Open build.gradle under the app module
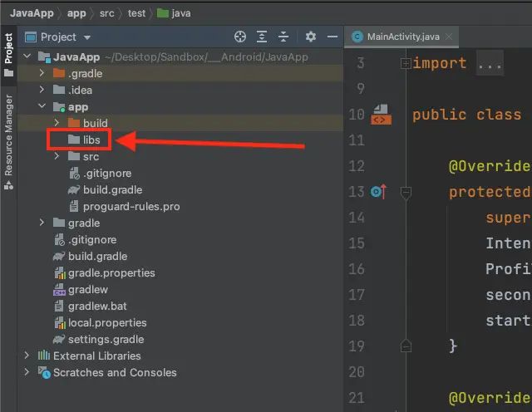This screenshot has height=412, width=532. 105,190
